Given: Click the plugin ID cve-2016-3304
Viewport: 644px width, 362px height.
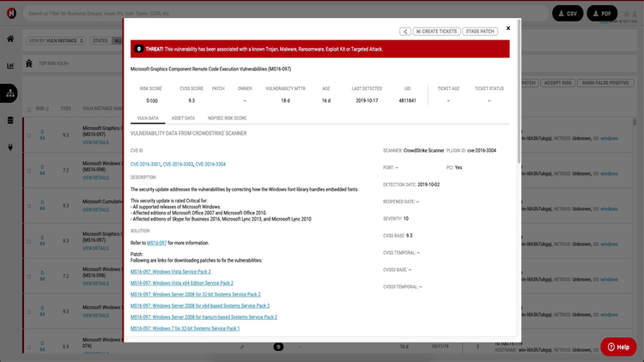Looking at the screenshot, I should 482,151.
